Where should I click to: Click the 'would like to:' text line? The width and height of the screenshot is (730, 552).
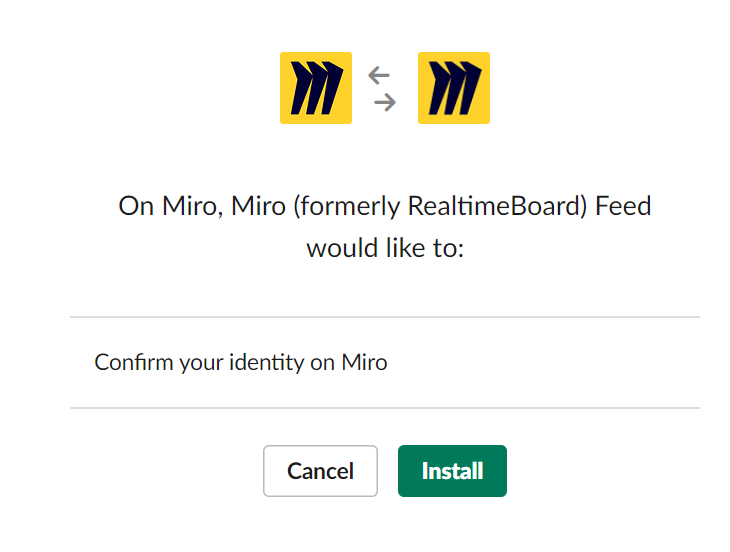coord(385,247)
